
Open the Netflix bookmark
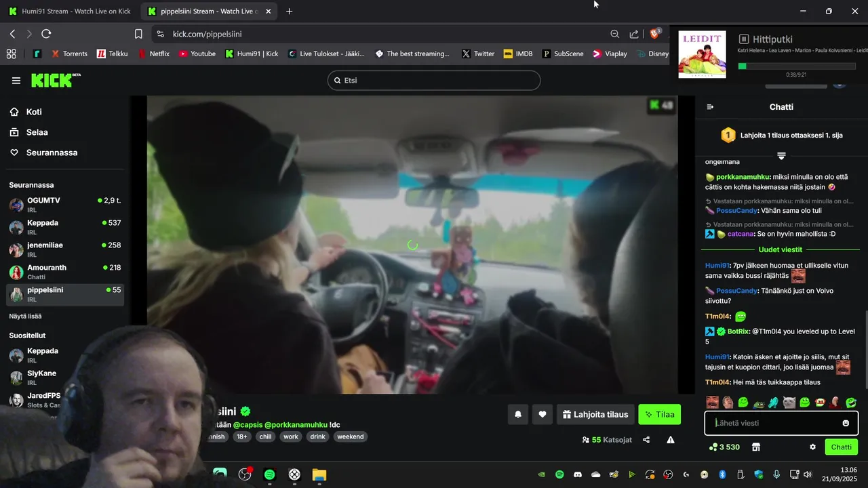tap(153, 54)
